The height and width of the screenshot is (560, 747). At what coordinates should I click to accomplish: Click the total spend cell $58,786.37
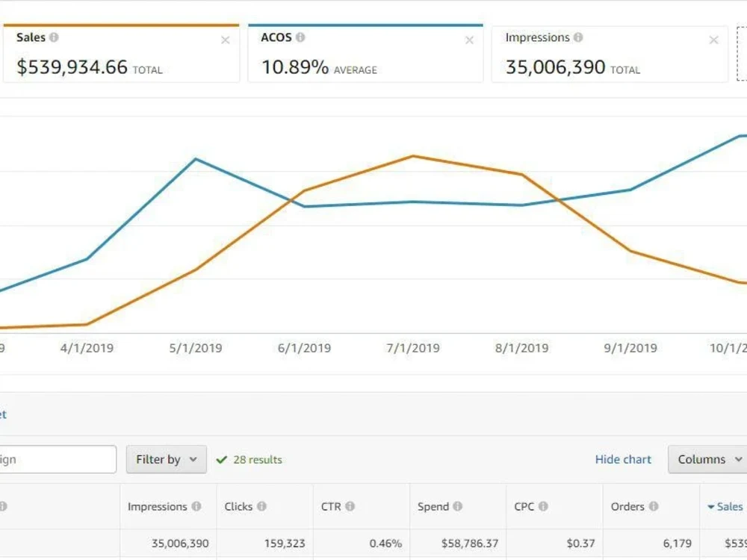pyautogui.click(x=470, y=544)
